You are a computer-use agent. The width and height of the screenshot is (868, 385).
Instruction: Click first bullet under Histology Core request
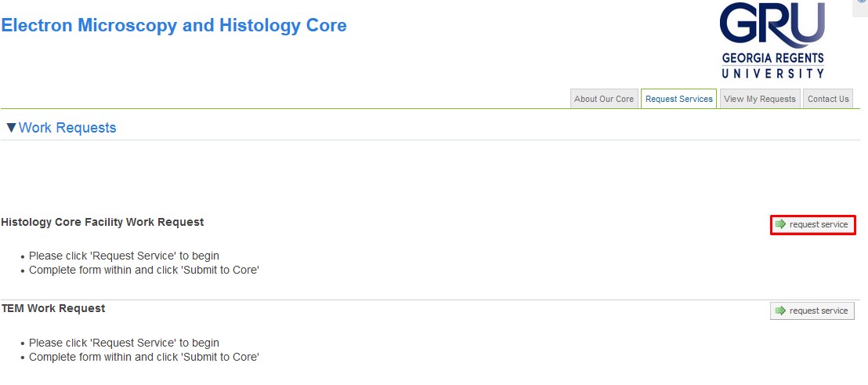[124, 256]
